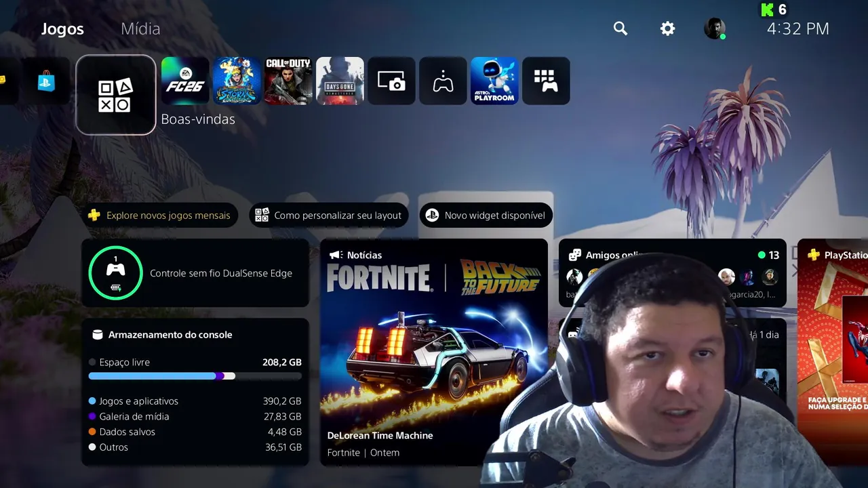
Task: Click the 4:32 PM clock
Action: coord(798,28)
